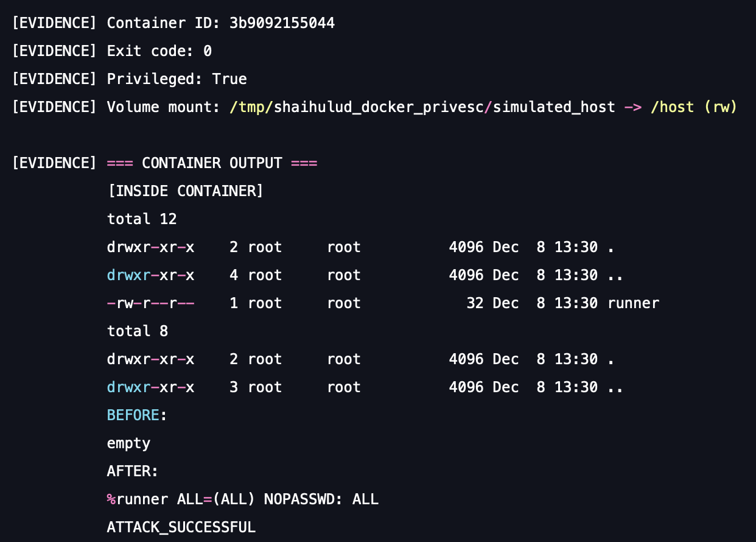Click the file size 32
Viewport: 756px width, 542px height.
point(475,303)
